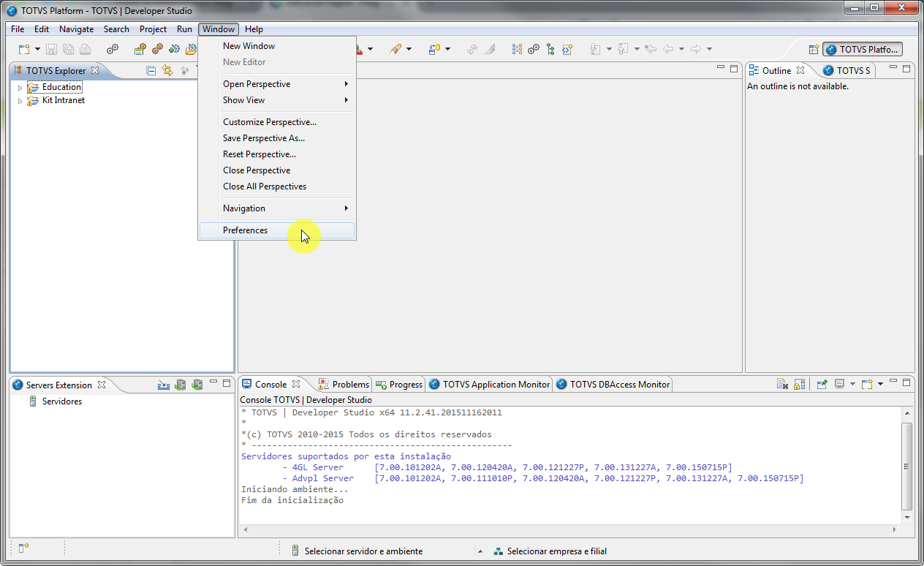The image size is (924, 566).
Task: Expand the Education project tree node
Action: [x=20, y=87]
